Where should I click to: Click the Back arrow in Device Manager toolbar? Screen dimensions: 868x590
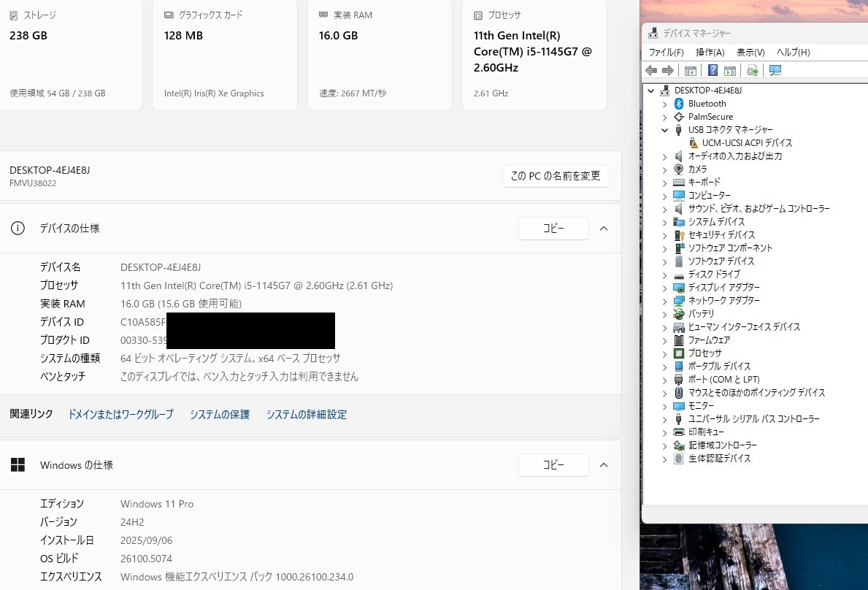(652, 70)
